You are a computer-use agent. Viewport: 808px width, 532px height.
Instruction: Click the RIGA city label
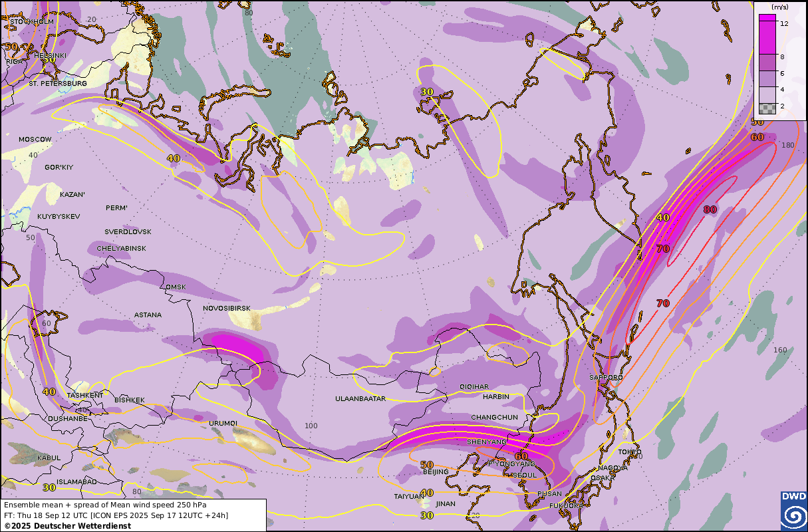point(14,61)
